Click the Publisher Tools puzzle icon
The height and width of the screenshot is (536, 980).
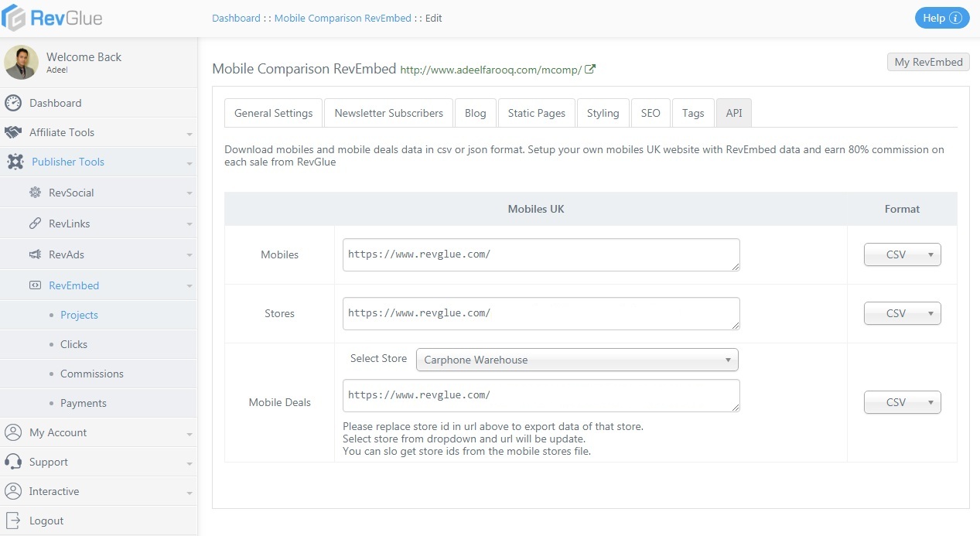click(x=15, y=162)
